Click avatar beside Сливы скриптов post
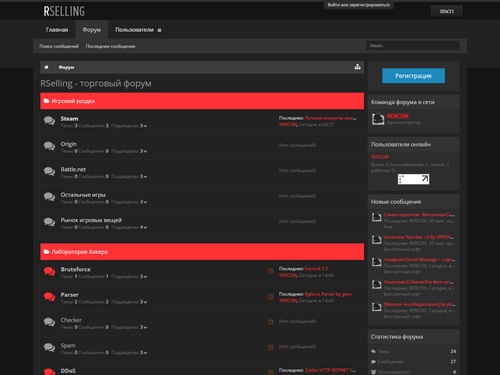The height and width of the screenshot is (375, 500). coord(377,217)
